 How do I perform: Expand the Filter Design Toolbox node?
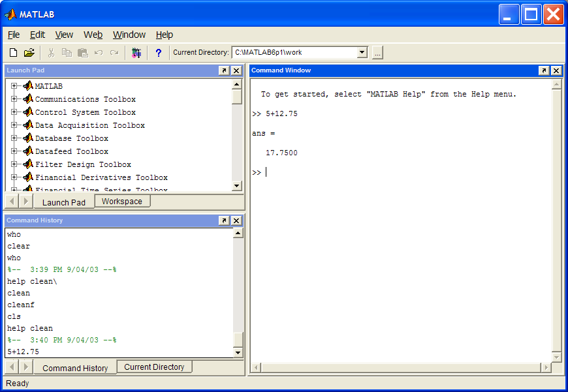pyautogui.click(x=14, y=164)
